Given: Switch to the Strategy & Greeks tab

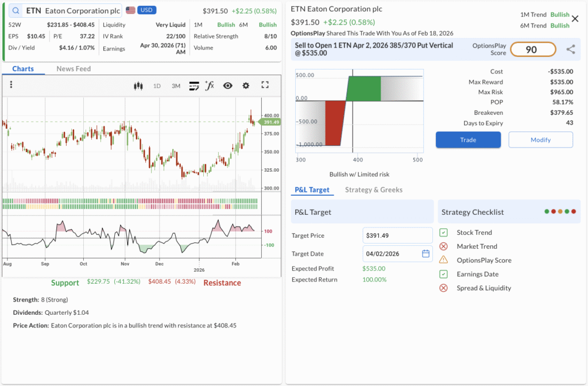Looking at the screenshot, I should point(373,190).
